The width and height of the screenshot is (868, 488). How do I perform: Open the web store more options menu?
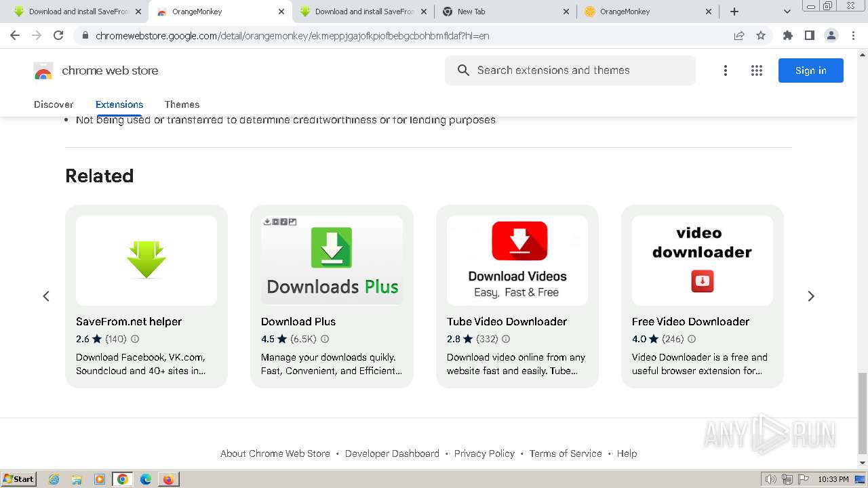click(x=726, y=70)
